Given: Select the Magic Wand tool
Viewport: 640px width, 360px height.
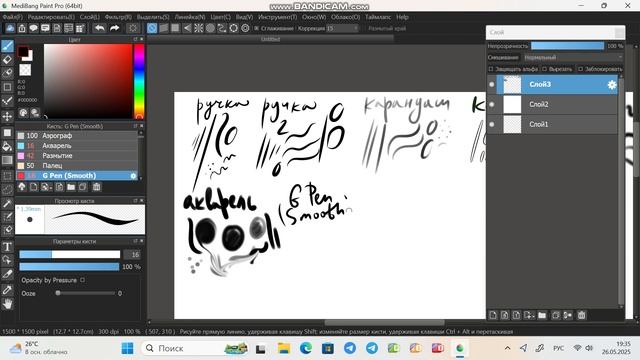Looking at the screenshot, I should 7,203.
